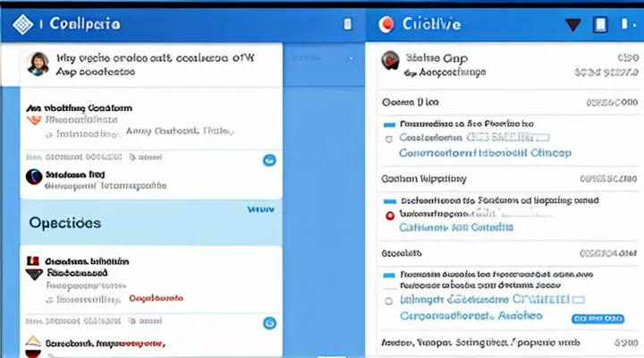Viewport: 644px width, 358px height.
Task: Click the dark round icon on the third left card
Action: [x=34, y=176]
